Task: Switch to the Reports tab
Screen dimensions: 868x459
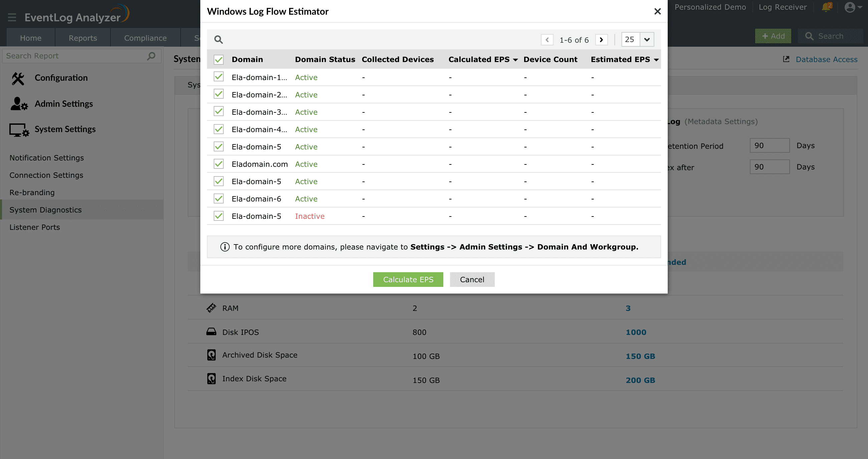Action: coord(82,38)
